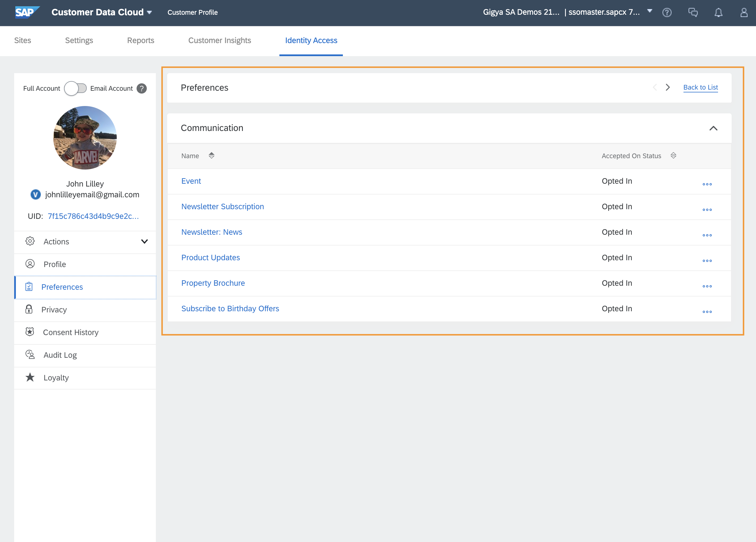Image resolution: width=756 pixels, height=542 pixels.
Task: Click the Back to List link
Action: pos(700,87)
